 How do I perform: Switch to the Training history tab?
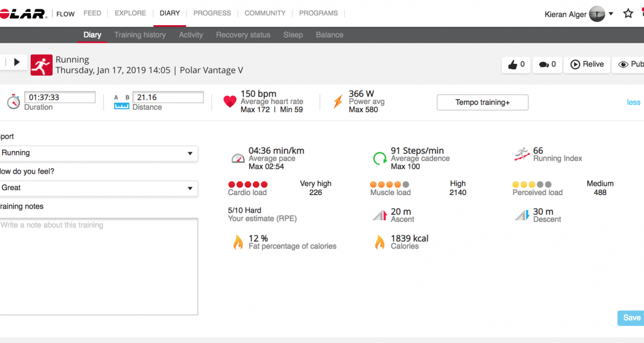point(140,35)
